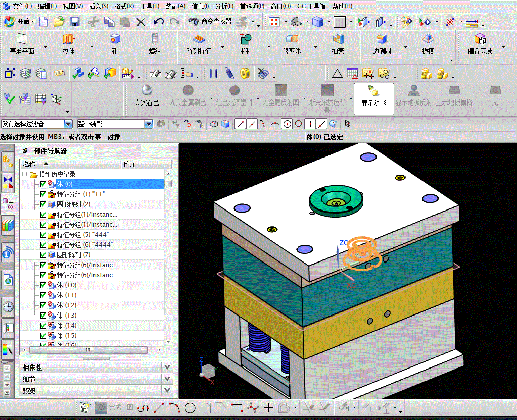Sort by the 名称 column header
517x420 pixels.
[71, 164]
